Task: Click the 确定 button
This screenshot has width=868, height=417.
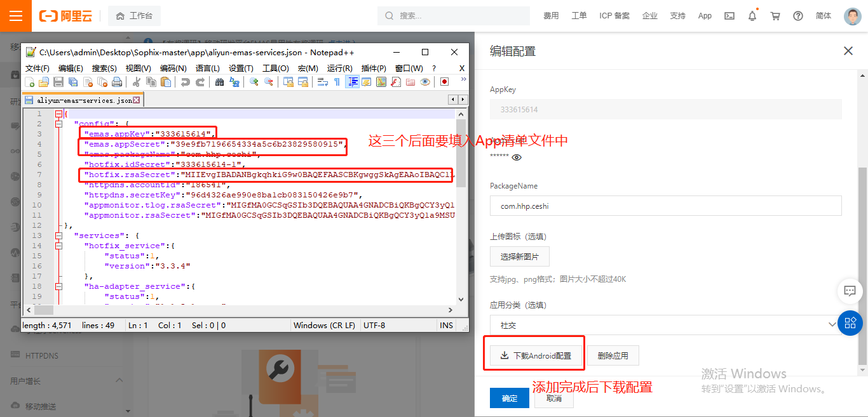Action: tap(510, 398)
